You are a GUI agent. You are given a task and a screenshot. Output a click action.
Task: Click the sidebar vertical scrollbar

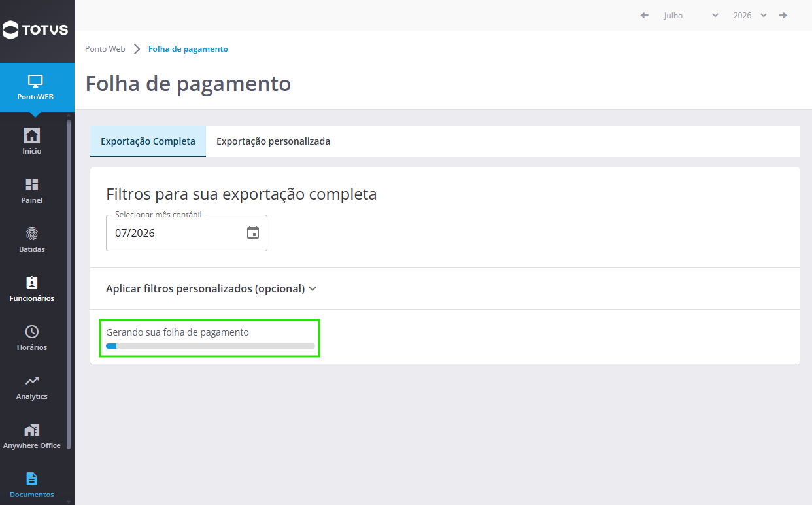69,283
